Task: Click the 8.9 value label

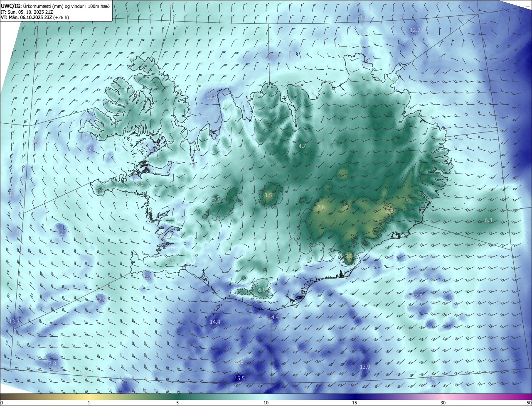Action: (x=79, y=236)
